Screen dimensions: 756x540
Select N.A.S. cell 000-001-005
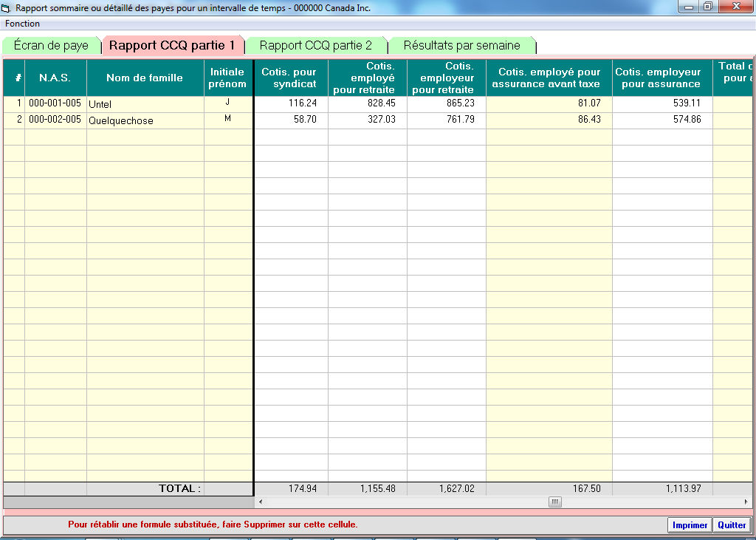(x=55, y=103)
